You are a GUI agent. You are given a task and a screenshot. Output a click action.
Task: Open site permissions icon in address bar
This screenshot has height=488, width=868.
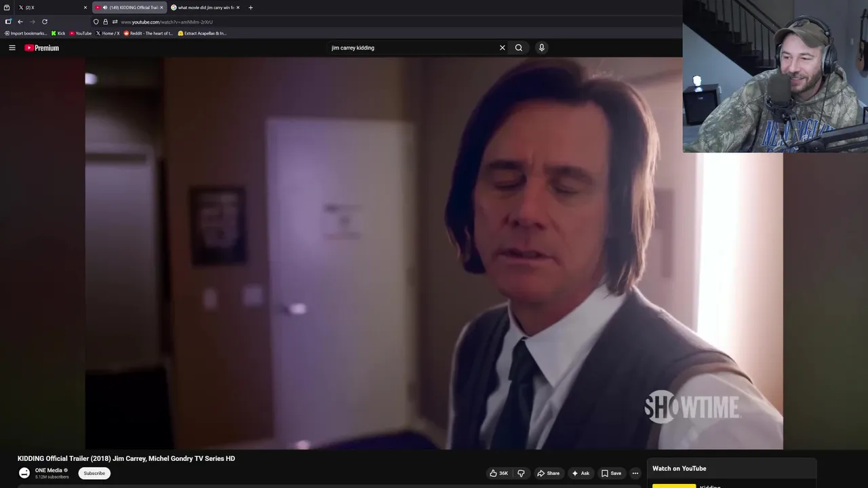coord(115,22)
